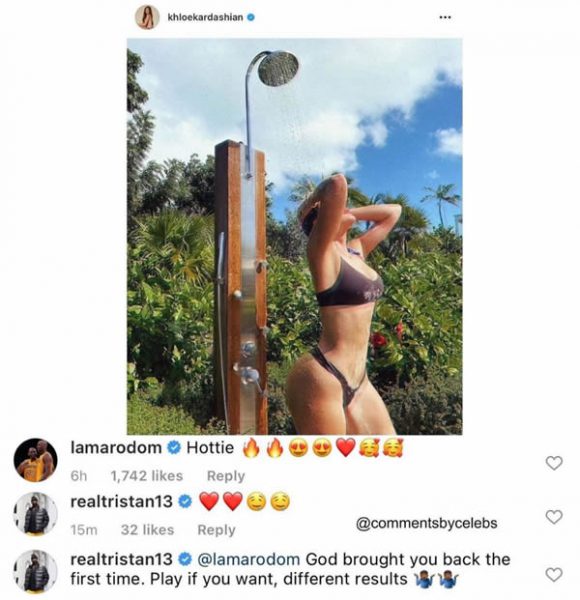This screenshot has height=600, width=580.
Task: Like realtristan13's heart emoji comment
Action: [554, 517]
